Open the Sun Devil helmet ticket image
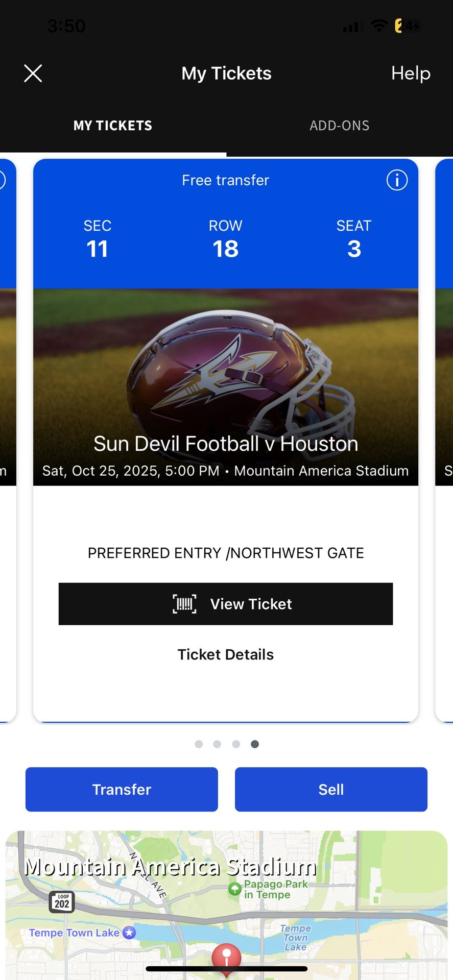 226,373
